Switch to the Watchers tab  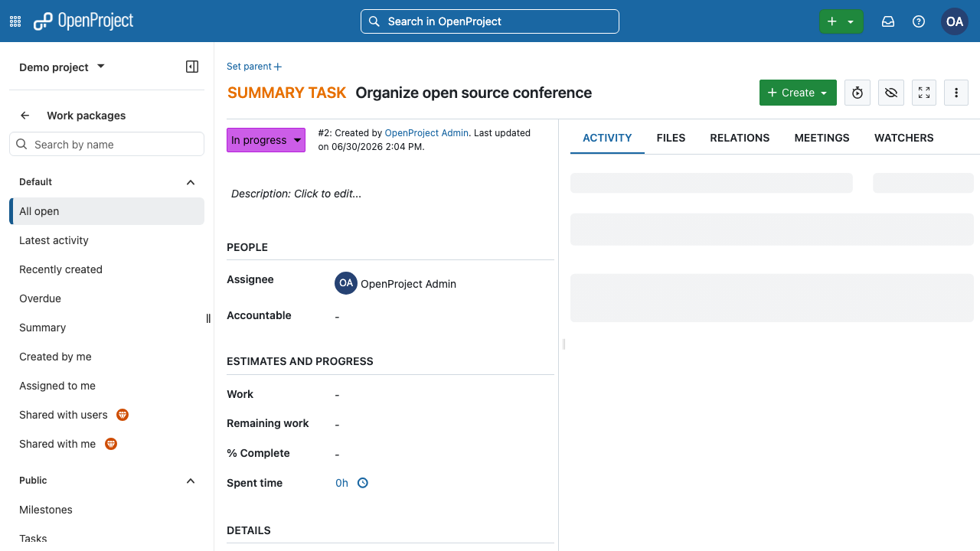(x=904, y=138)
